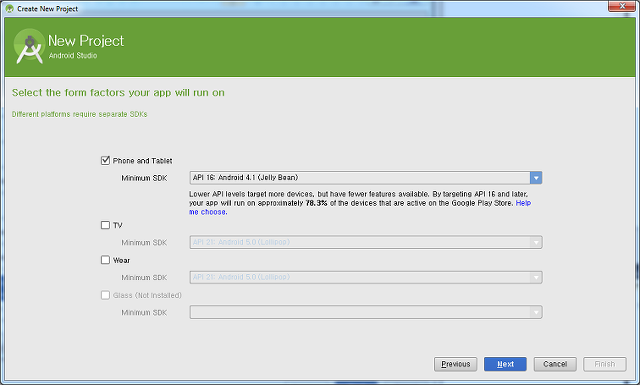Enable the Wear form factor checkbox
640x385 pixels.
click(105, 260)
